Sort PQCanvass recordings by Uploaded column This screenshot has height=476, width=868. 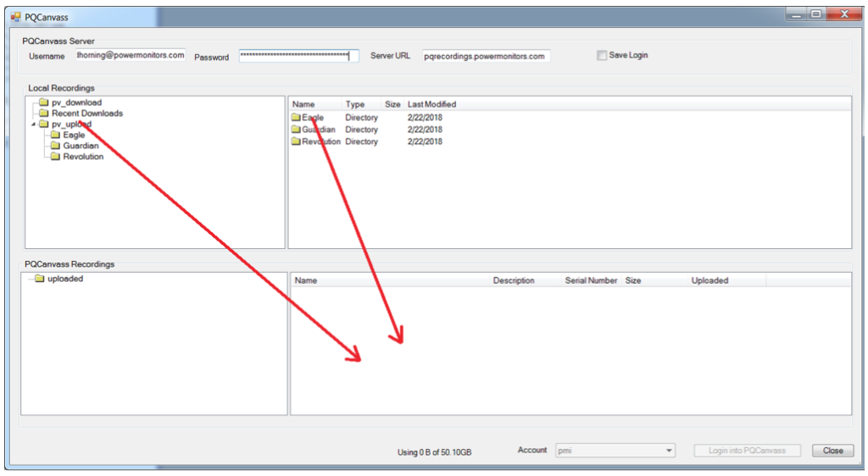point(709,280)
